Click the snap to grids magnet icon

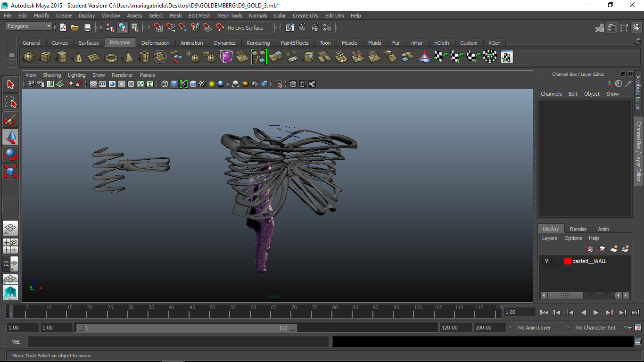tap(158, 27)
